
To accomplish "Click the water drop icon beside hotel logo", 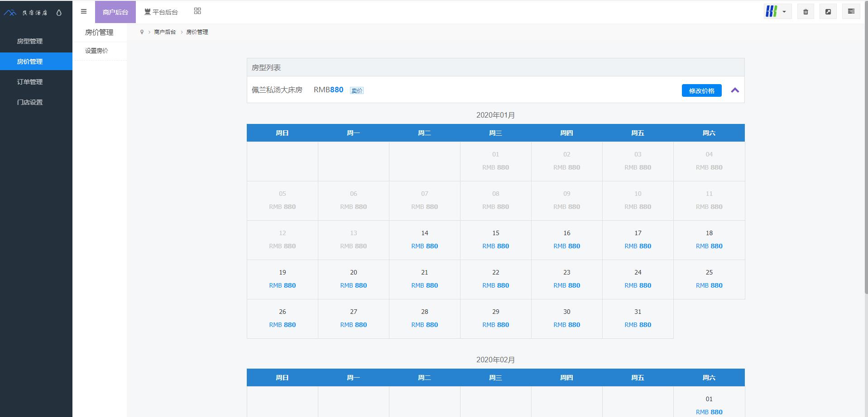I will click(x=59, y=13).
